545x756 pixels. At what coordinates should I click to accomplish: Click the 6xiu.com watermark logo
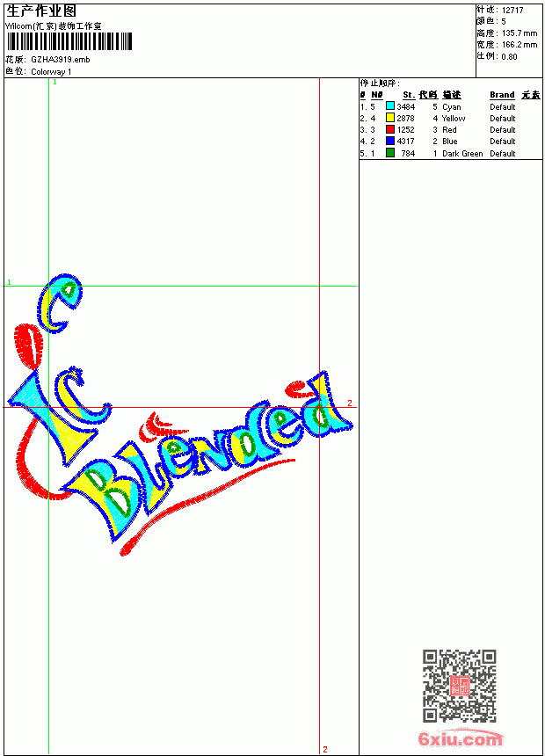click(x=461, y=738)
